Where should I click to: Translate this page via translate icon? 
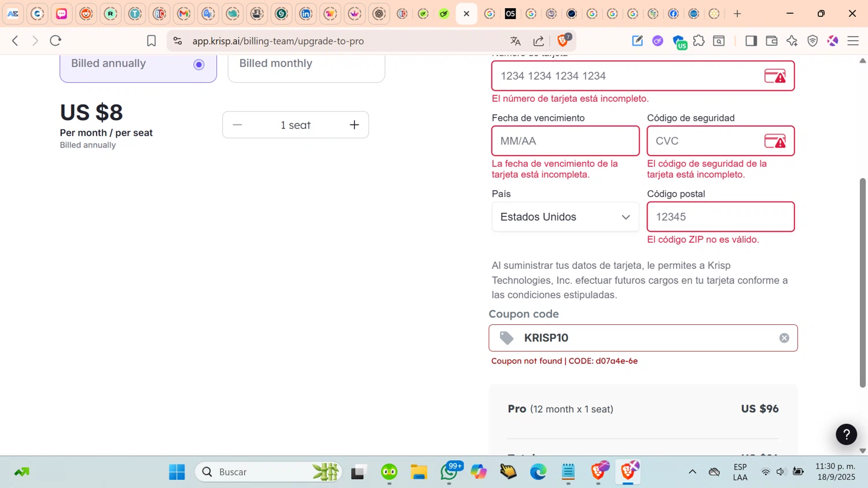coord(516,40)
